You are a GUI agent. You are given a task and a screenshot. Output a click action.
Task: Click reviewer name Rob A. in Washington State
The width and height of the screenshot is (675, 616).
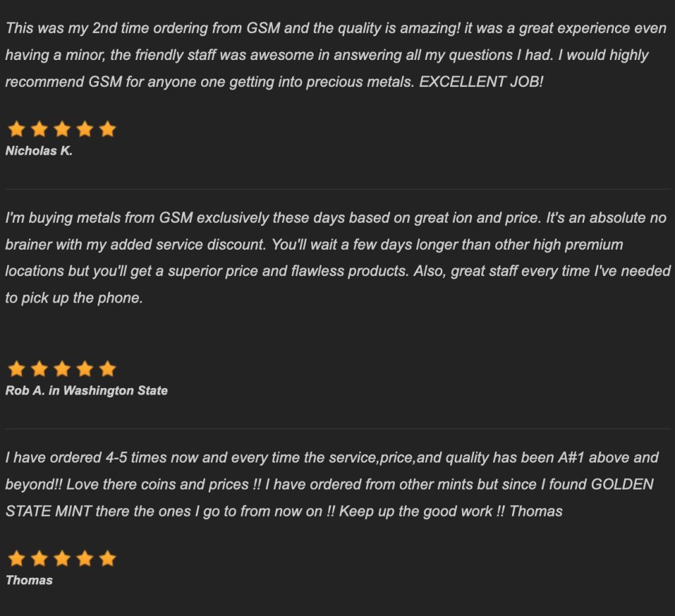[86, 391]
